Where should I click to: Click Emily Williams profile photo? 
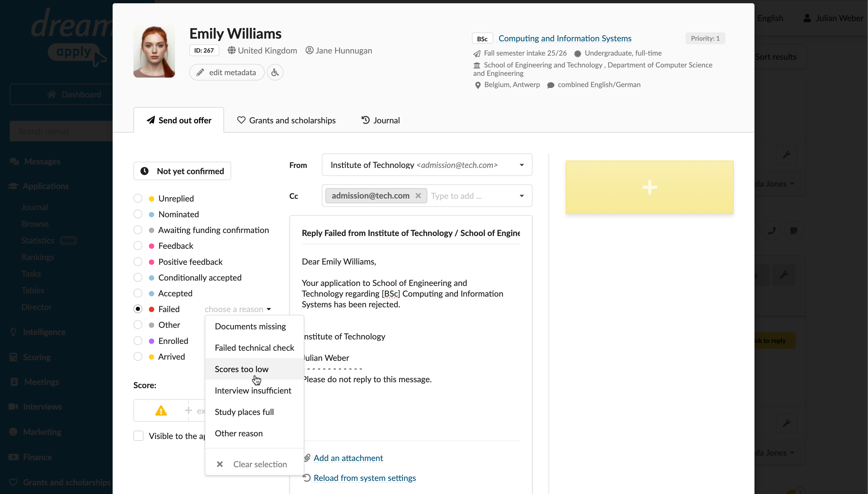154,51
